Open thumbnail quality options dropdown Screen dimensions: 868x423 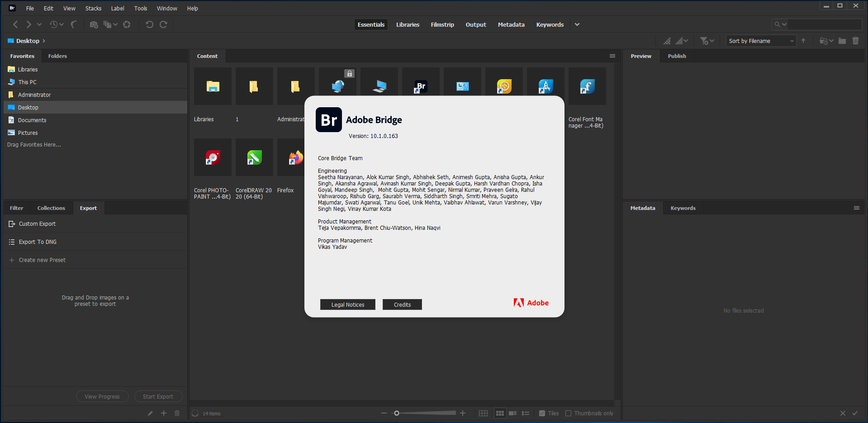point(682,41)
